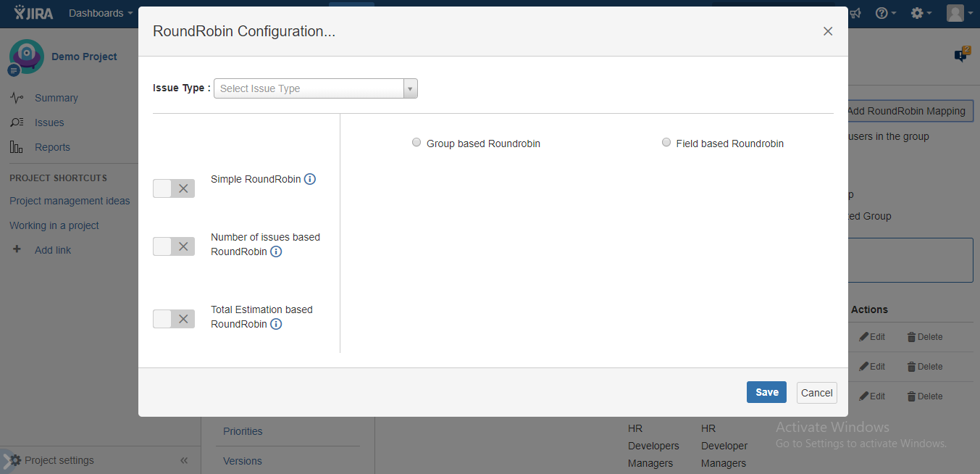Image resolution: width=980 pixels, height=474 pixels.
Task: Open Issues in the sidebar
Action: click(49, 122)
